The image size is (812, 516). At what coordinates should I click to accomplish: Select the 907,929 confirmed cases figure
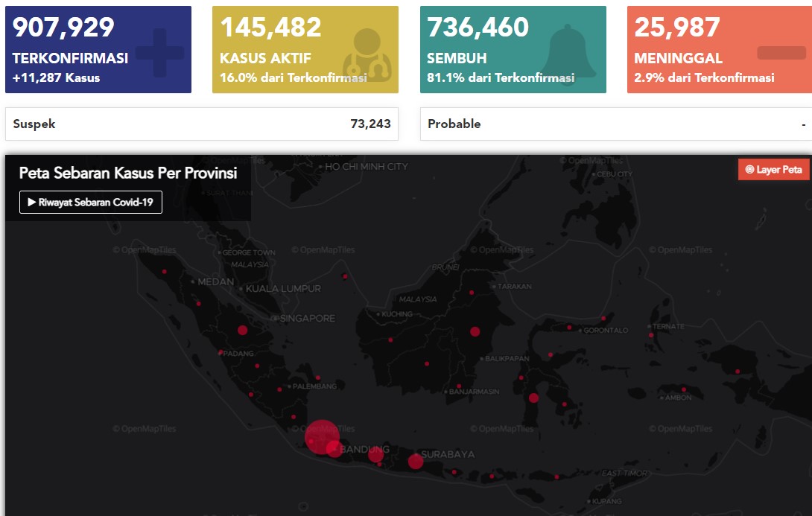[63, 28]
